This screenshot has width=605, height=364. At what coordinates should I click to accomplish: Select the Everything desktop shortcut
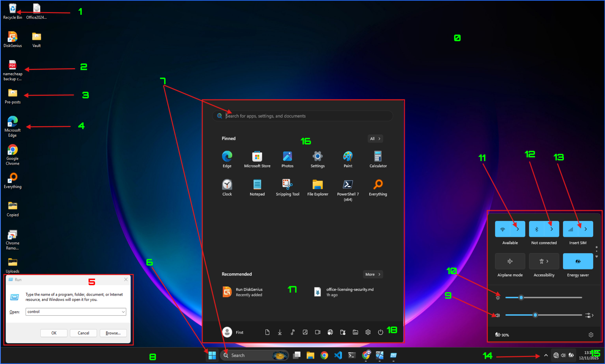pyautogui.click(x=13, y=181)
